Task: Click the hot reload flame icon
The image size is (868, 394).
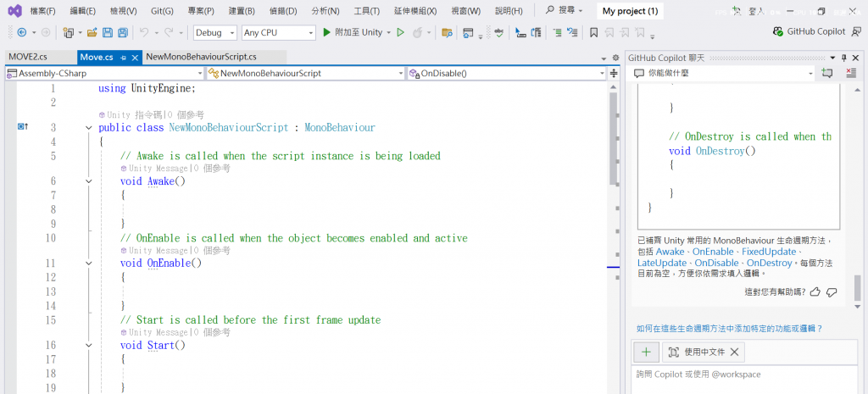Action: point(417,33)
